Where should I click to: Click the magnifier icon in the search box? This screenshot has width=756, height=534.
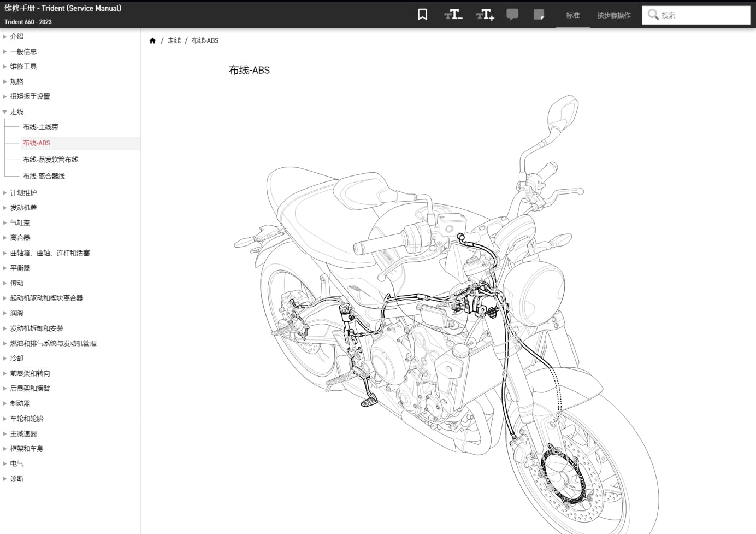coord(653,15)
